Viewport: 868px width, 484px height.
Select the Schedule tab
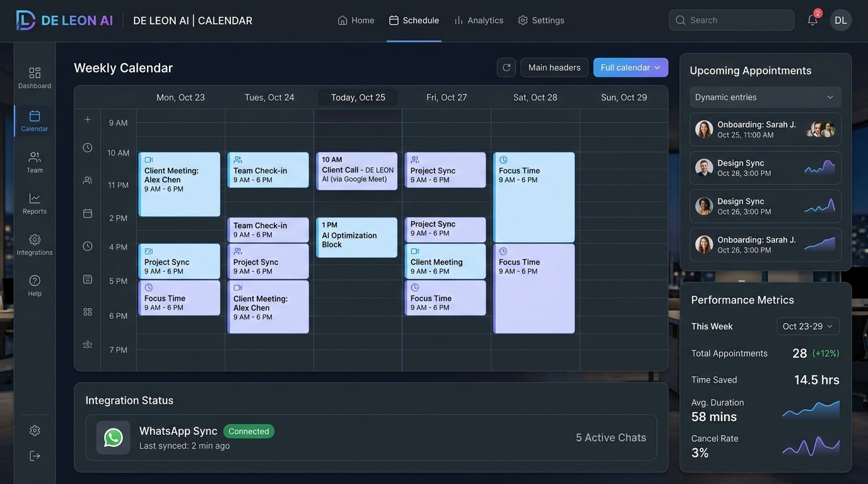(x=414, y=20)
